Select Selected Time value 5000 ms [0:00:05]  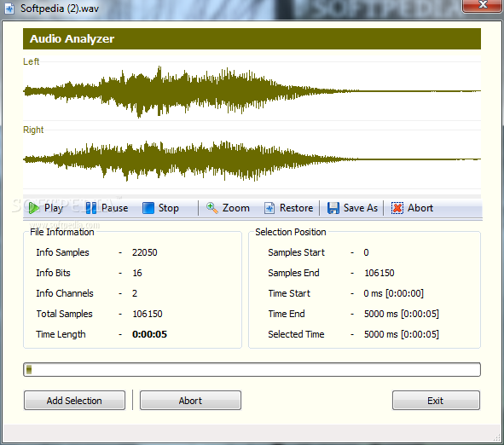click(402, 334)
